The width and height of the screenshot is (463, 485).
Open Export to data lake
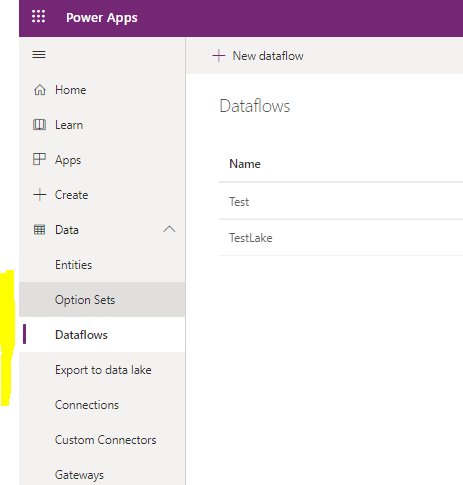(x=102, y=370)
